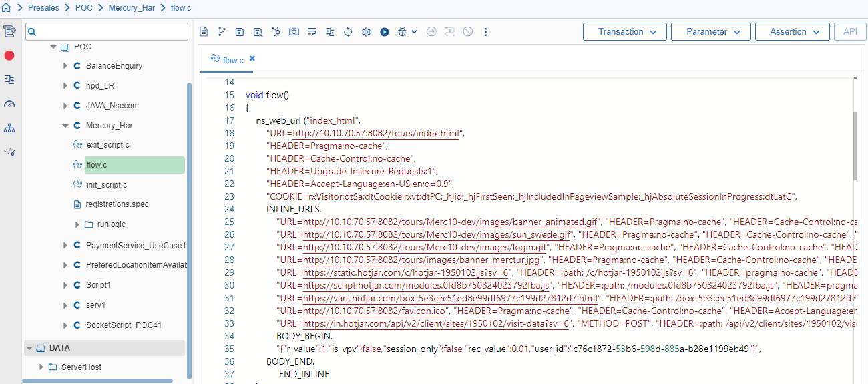Open the Transaction dropdown

625,31
